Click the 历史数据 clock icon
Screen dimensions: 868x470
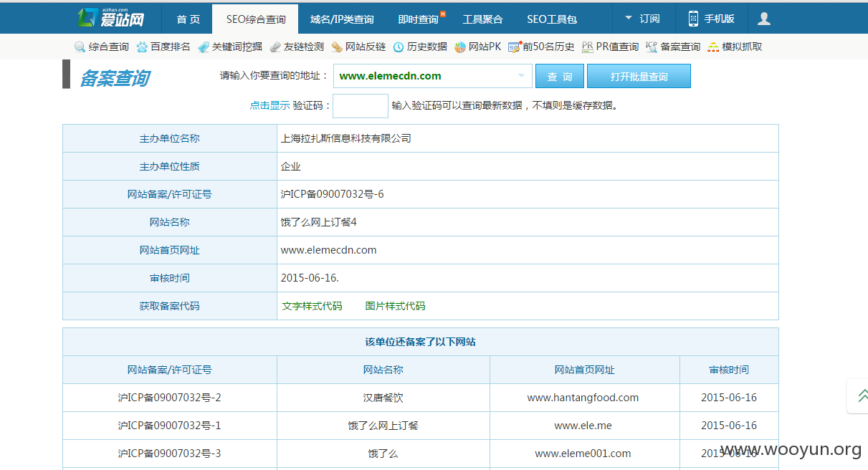click(x=399, y=47)
